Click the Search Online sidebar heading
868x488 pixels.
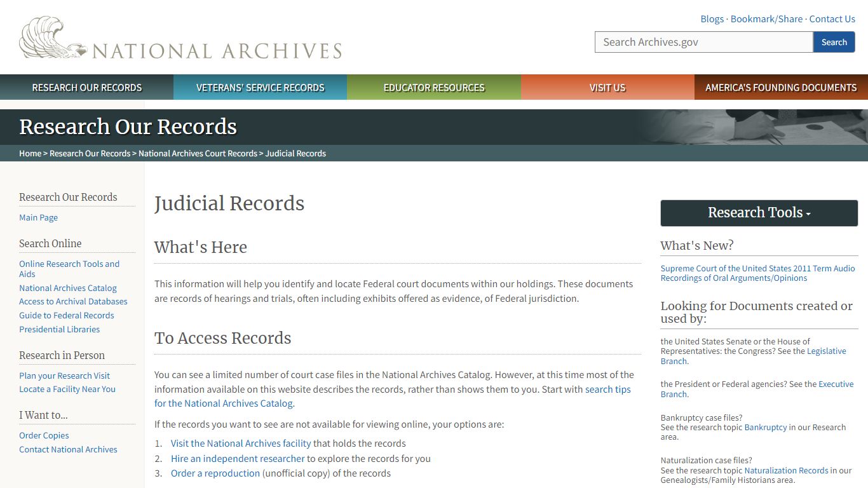(x=50, y=243)
